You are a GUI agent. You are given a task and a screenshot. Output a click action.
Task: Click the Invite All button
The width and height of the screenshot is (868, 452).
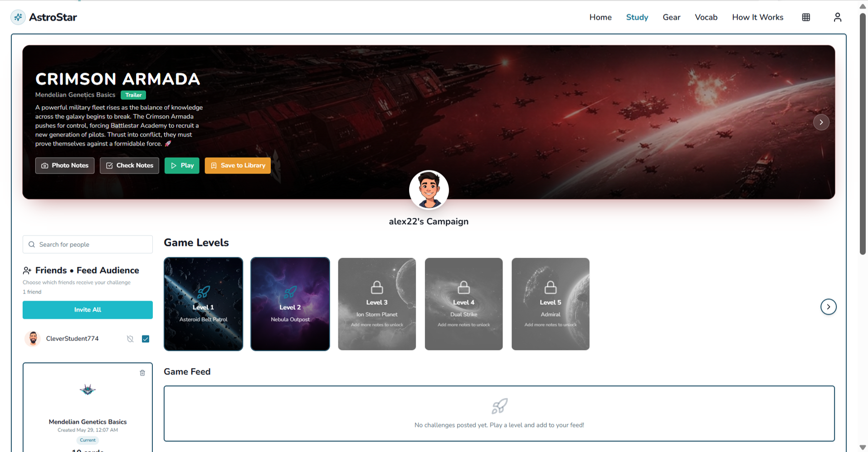[x=88, y=310]
